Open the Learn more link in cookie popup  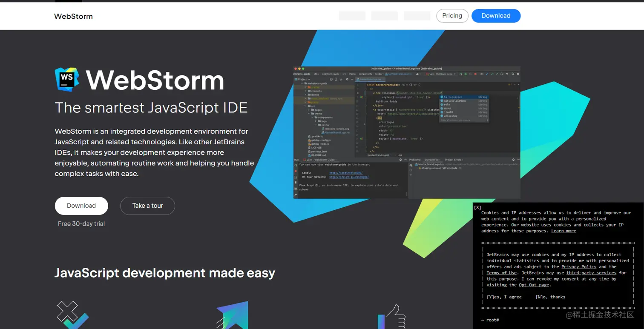point(563,231)
